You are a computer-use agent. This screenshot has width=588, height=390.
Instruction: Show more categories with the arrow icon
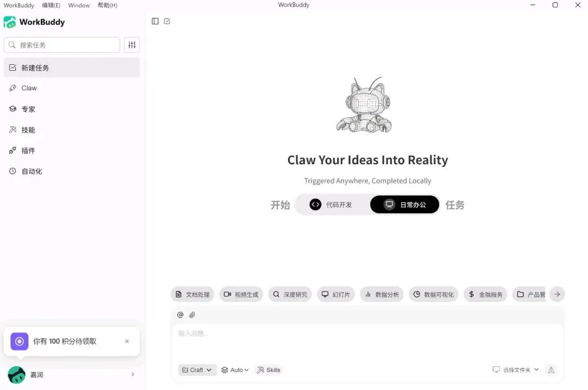[x=558, y=294]
